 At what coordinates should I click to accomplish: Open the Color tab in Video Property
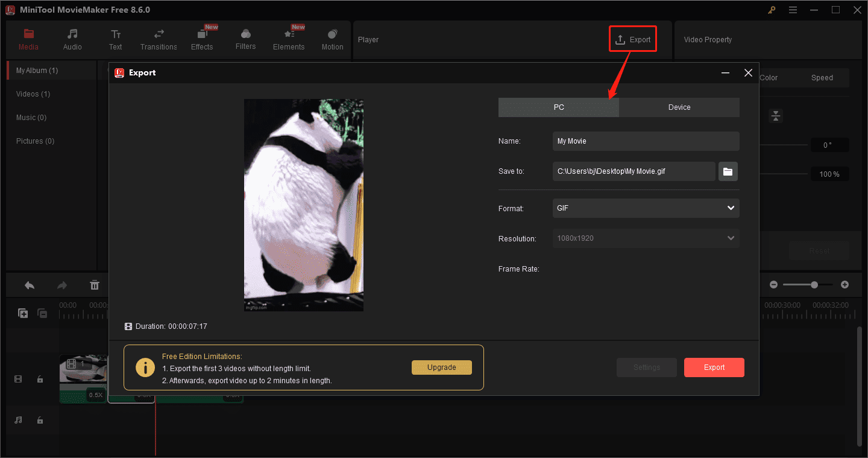769,78
